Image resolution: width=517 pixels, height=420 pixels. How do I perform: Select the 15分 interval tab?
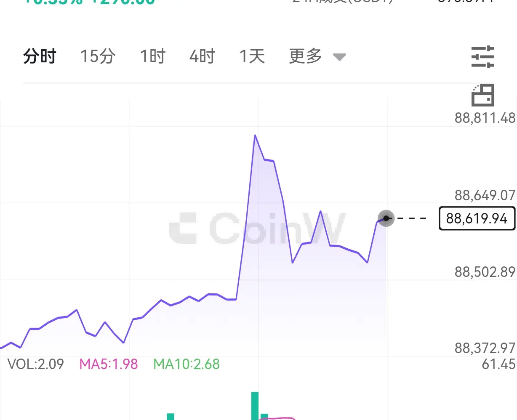(x=98, y=56)
